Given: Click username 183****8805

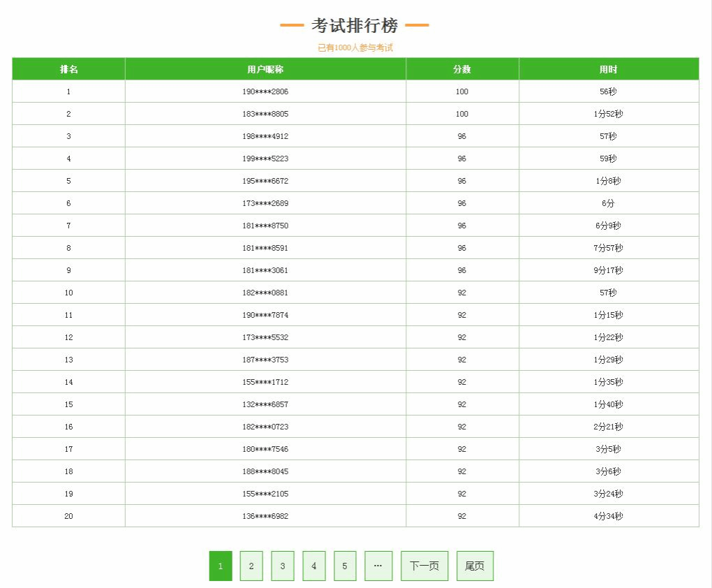Looking at the screenshot, I should pos(265,114).
